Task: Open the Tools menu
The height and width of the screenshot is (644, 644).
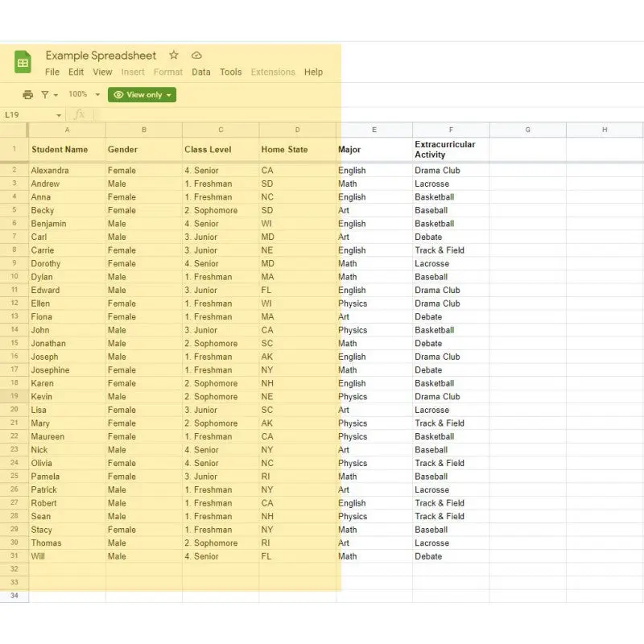Action: tap(231, 72)
